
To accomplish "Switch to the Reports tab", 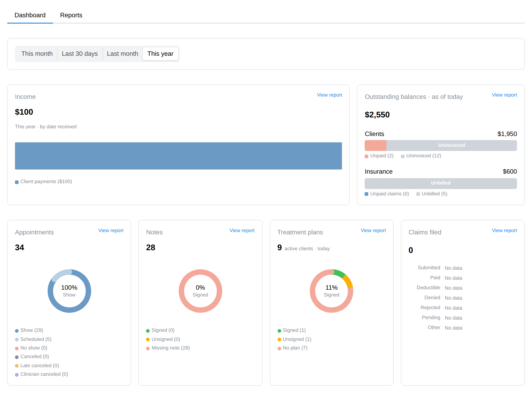I will pos(71,15).
